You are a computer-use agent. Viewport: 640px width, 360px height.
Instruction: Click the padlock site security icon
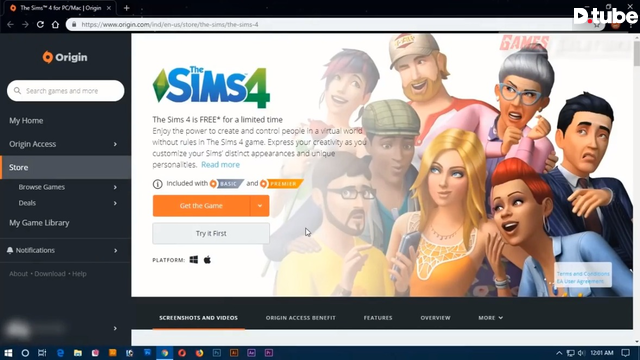[74, 24]
